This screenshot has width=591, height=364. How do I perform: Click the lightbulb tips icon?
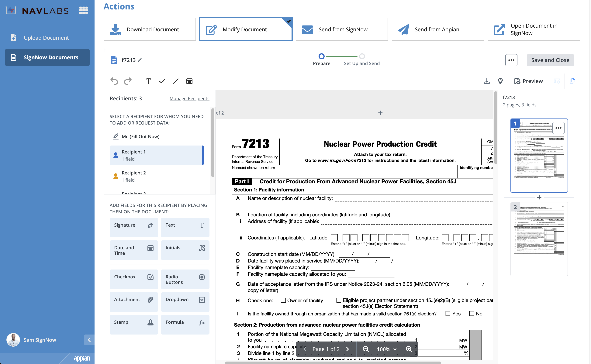click(500, 81)
